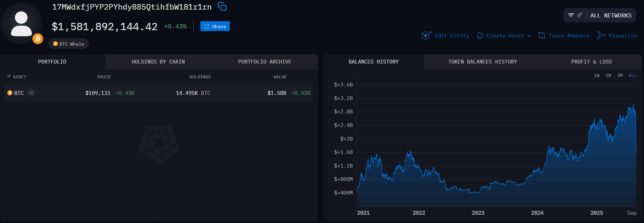Click the BTC coin icon in asset row
644x223 pixels.
click(10, 93)
